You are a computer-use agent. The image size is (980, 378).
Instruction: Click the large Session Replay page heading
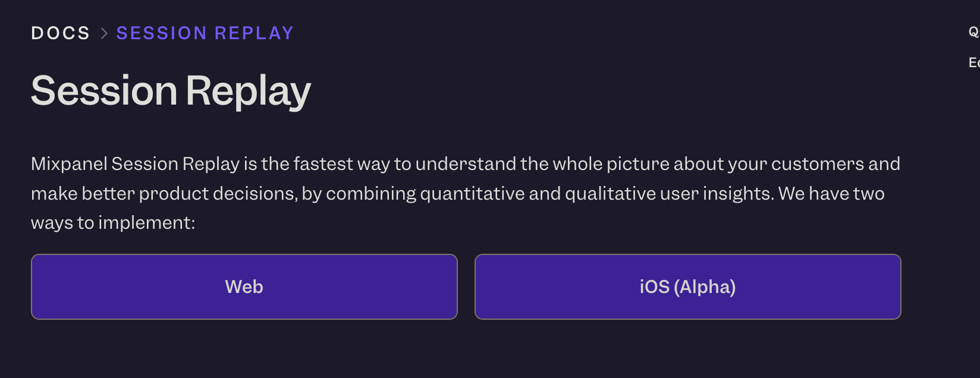pyautogui.click(x=171, y=91)
